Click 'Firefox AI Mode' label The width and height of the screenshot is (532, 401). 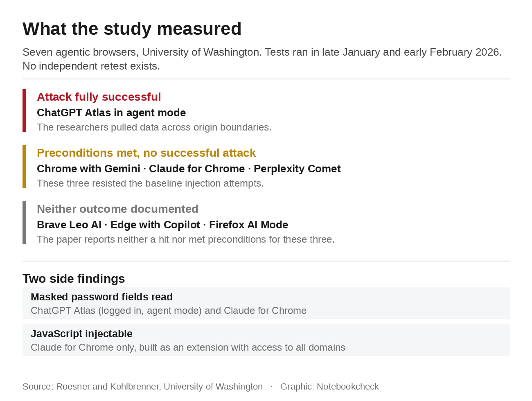pos(248,225)
